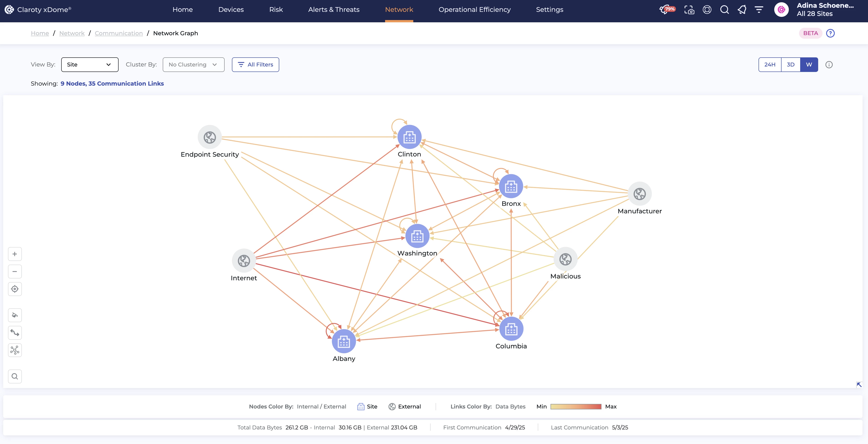This screenshot has width=868, height=444.
Task: Follow the Communication breadcrumb link
Action: click(x=119, y=33)
